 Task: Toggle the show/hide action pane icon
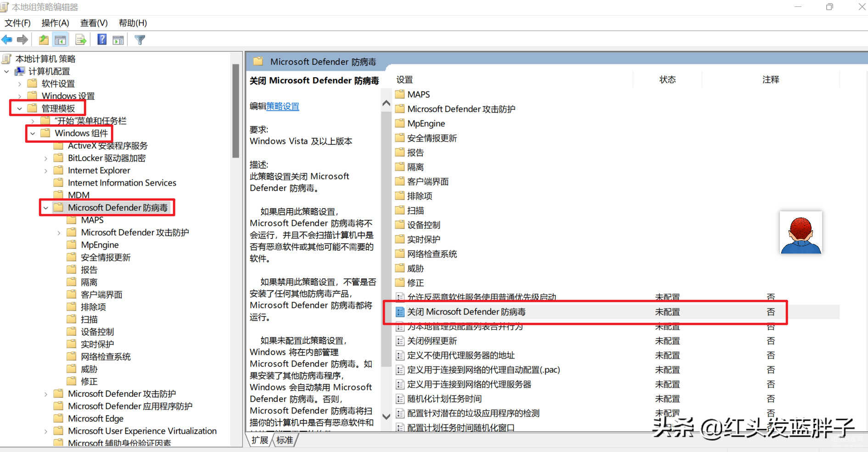coord(118,40)
